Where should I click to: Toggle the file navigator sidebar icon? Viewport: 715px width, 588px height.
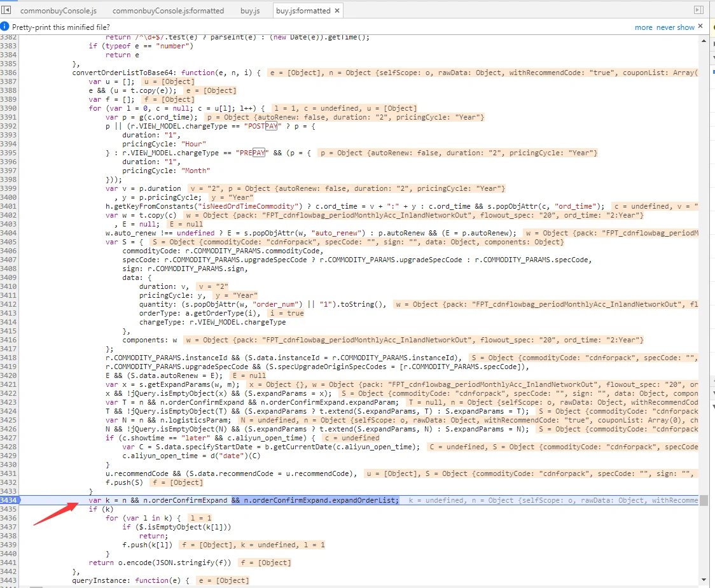pyautogui.click(x=6, y=10)
